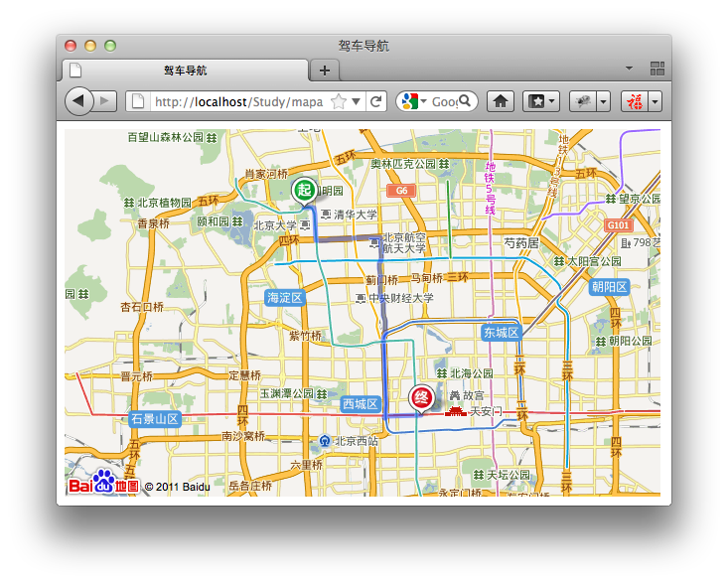Open the list all tabs dropdown
The width and height of the screenshot is (728, 584).
[x=629, y=69]
